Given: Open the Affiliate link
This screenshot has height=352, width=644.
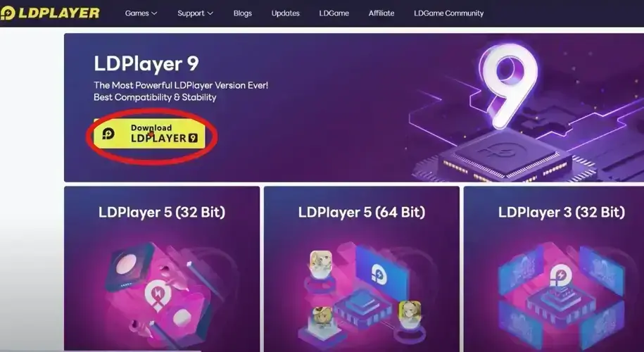Looking at the screenshot, I should (381, 13).
